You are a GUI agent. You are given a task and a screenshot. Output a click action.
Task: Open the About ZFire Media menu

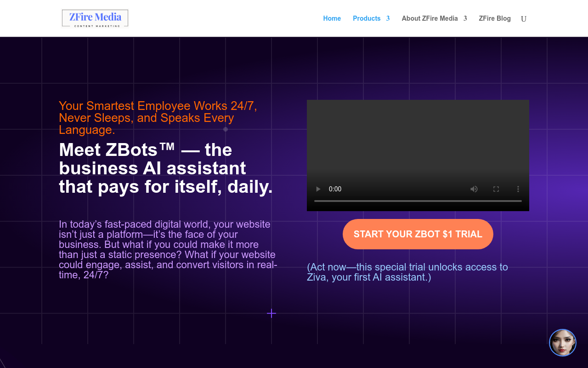point(430,18)
